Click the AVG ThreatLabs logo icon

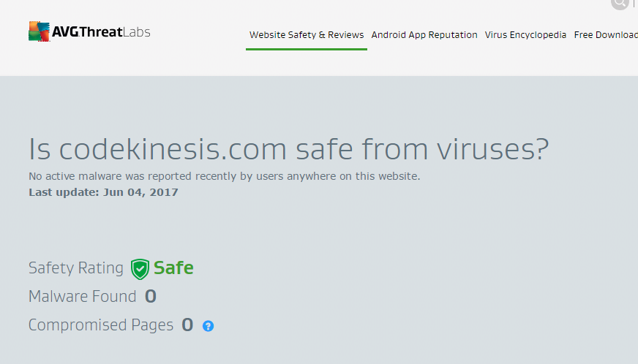tap(39, 31)
